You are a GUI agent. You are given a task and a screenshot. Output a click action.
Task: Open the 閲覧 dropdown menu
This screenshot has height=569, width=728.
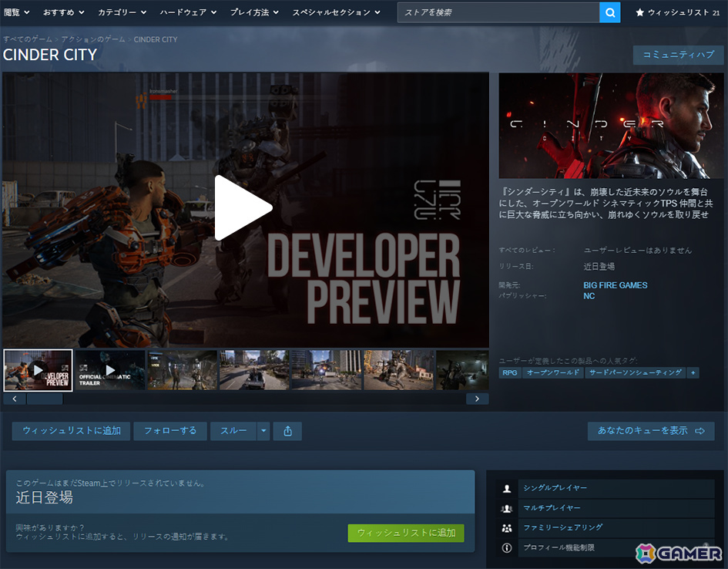pyautogui.click(x=16, y=12)
